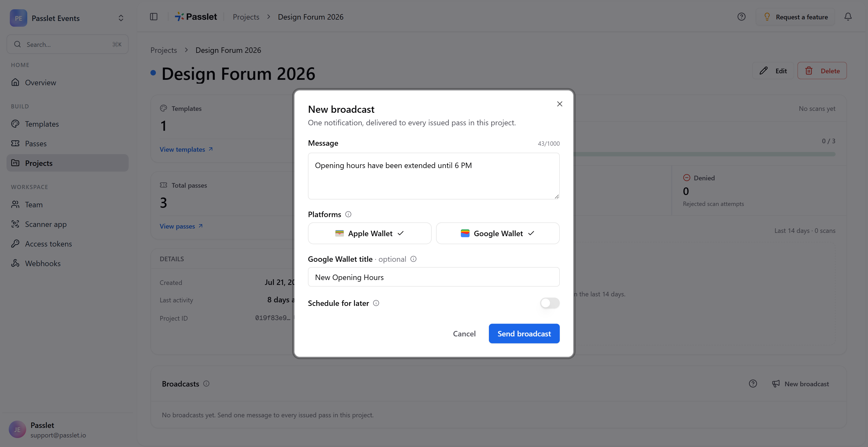868x447 pixels.
Task: Open Templates in the sidebar
Action: click(x=67, y=124)
